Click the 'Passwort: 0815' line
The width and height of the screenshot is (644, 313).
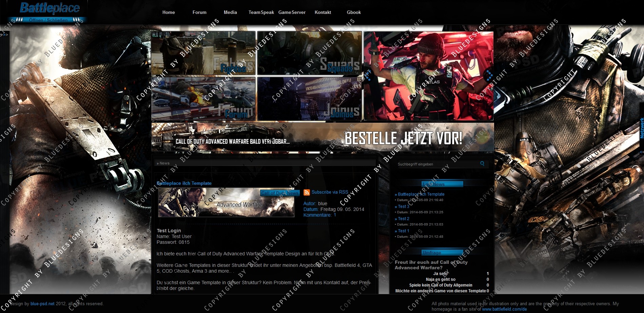click(173, 242)
